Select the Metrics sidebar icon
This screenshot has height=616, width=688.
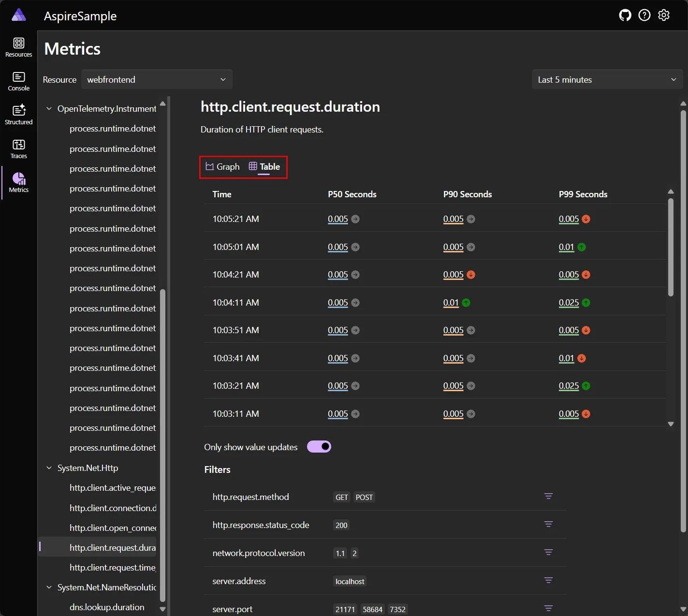click(18, 182)
